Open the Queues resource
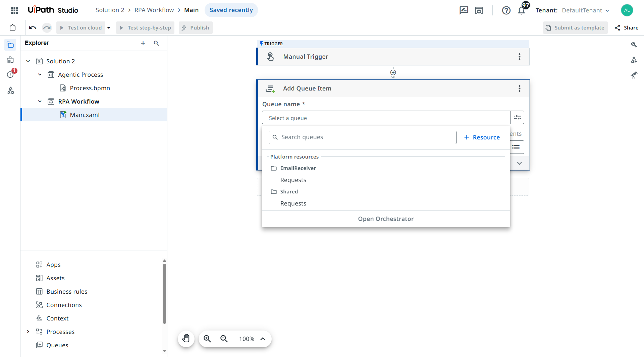Screen dimensions: 644x357 tap(57, 345)
